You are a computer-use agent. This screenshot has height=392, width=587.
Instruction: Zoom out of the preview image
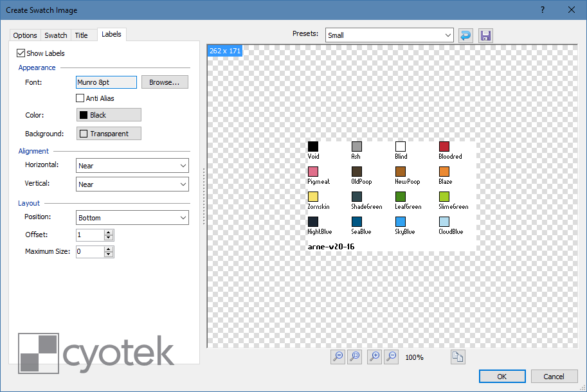tap(391, 357)
